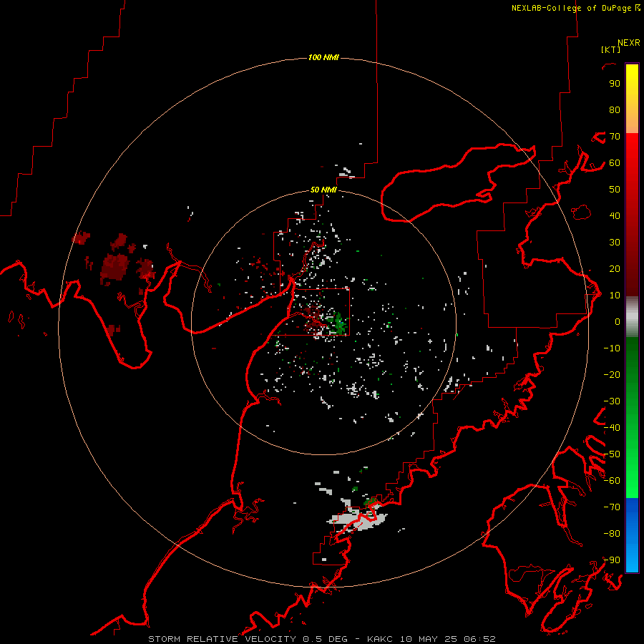Click the positive 40 scale label

[615, 216]
